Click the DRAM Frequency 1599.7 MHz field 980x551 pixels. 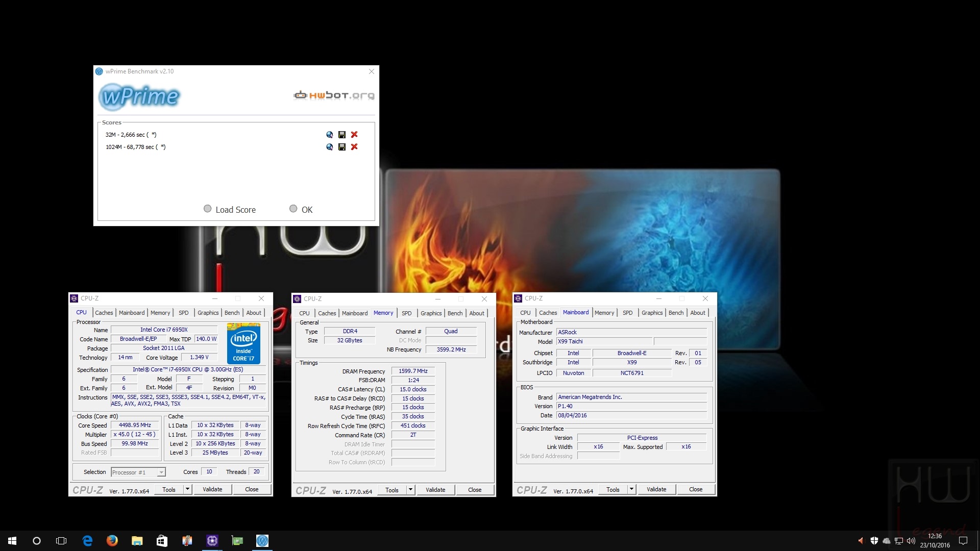pyautogui.click(x=413, y=371)
